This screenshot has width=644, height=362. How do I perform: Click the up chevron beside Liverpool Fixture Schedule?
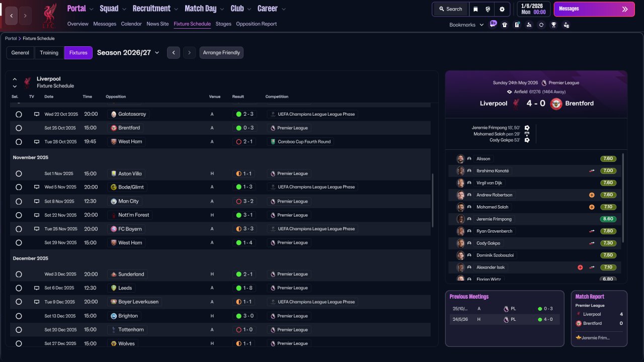point(15,79)
